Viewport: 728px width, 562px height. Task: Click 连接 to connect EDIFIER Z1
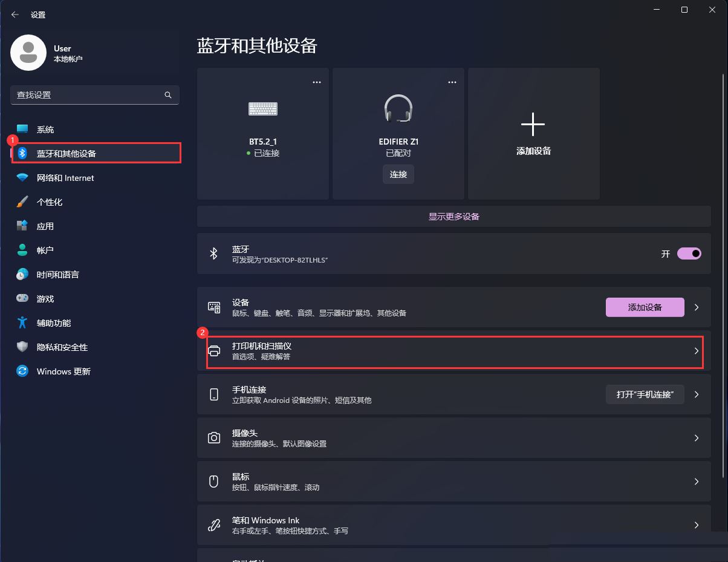[398, 174]
